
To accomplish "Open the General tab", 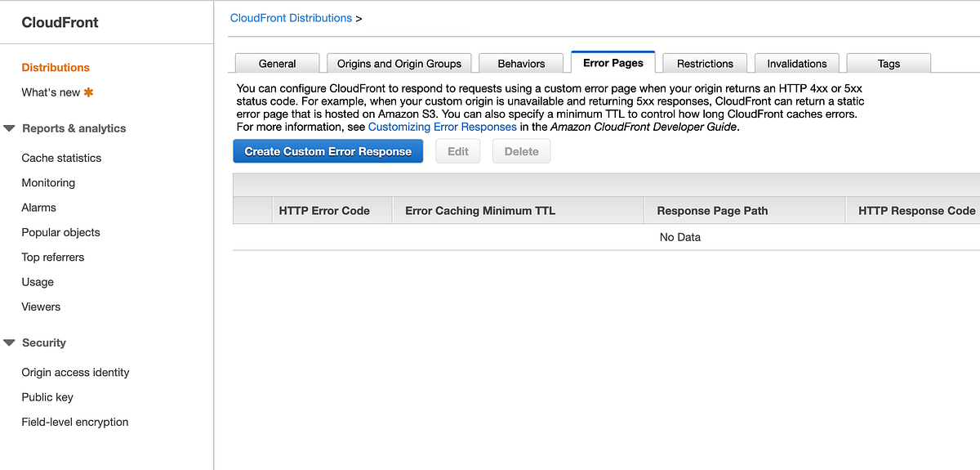I will tap(278, 64).
